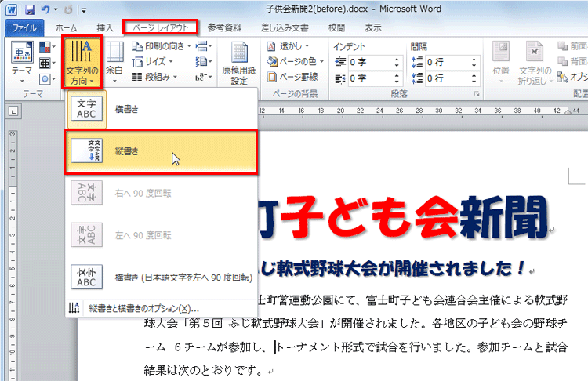Open the テーマ gallery button
588x381 pixels.
pos(22,63)
